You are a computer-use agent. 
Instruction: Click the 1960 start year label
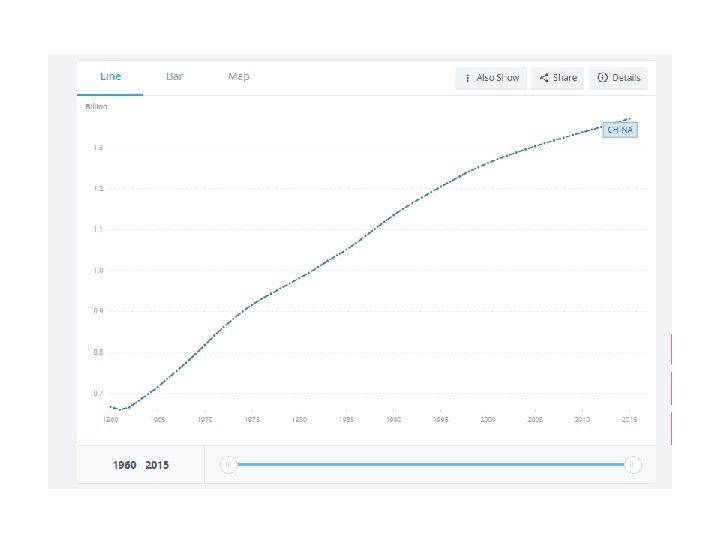tap(124, 466)
